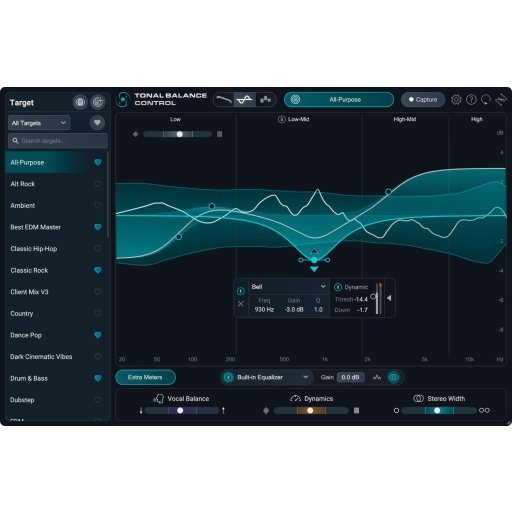Viewport: 512px width, 512px height.
Task: Expand the Bell filter type dropdown
Action: pyautogui.click(x=288, y=287)
